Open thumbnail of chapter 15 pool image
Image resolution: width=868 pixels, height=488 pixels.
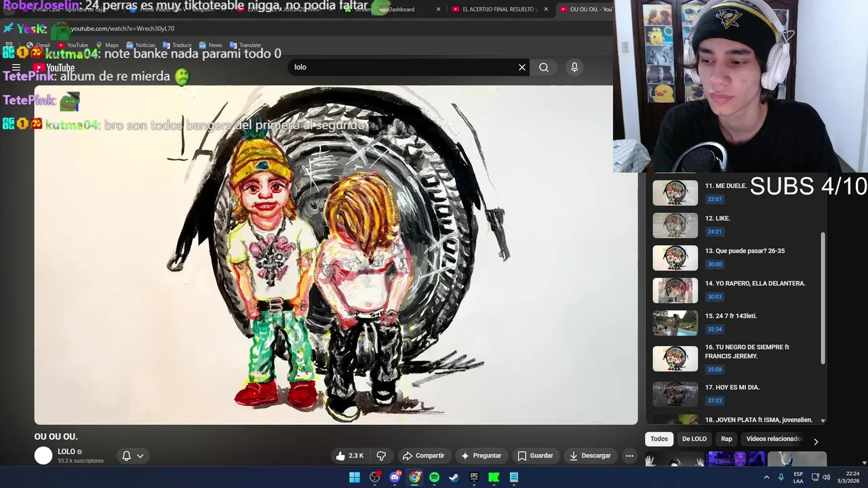point(675,323)
